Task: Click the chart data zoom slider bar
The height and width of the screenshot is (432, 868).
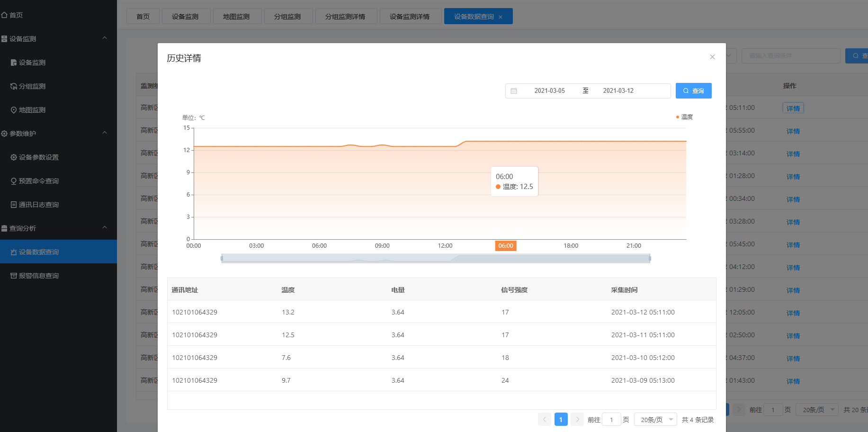Action: (436, 259)
